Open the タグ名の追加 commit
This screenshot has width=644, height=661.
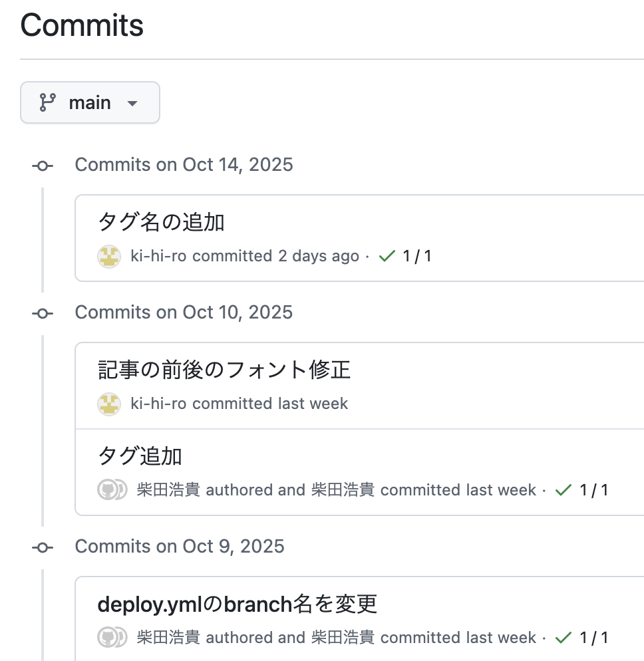[161, 222]
